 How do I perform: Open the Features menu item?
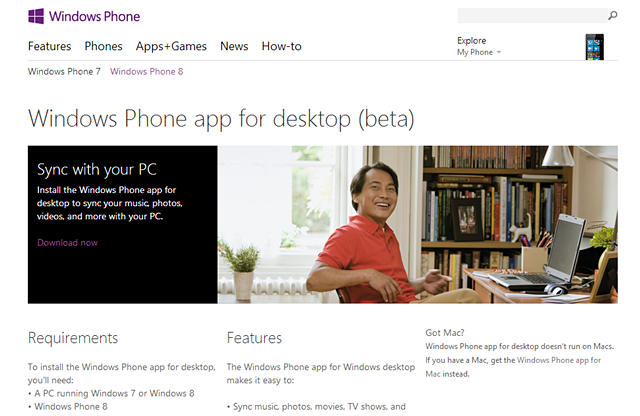49,46
